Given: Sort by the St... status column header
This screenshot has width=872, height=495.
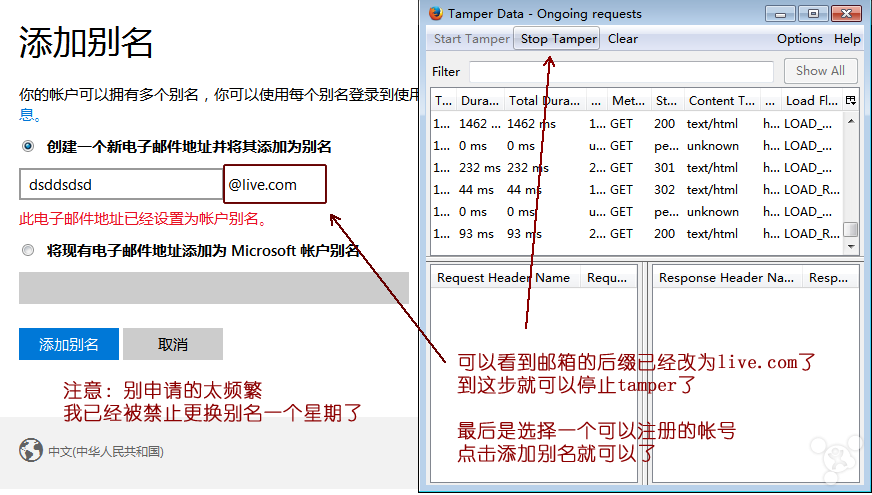Looking at the screenshot, I should coord(667,101).
